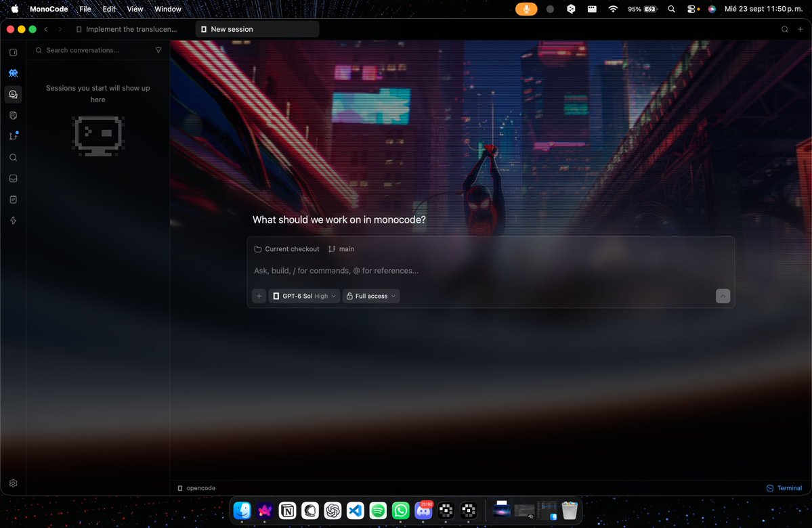Open the lightning bolt icon

[x=14, y=221]
